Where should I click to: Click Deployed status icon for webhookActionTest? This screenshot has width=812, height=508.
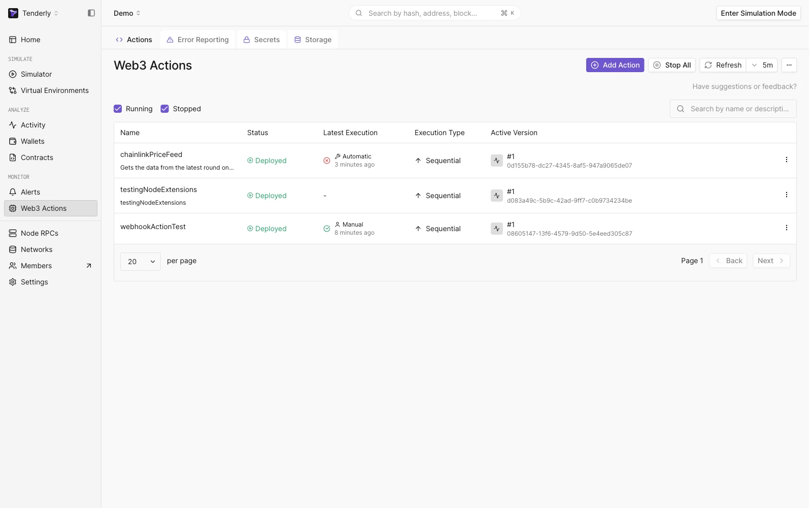tap(250, 229)
